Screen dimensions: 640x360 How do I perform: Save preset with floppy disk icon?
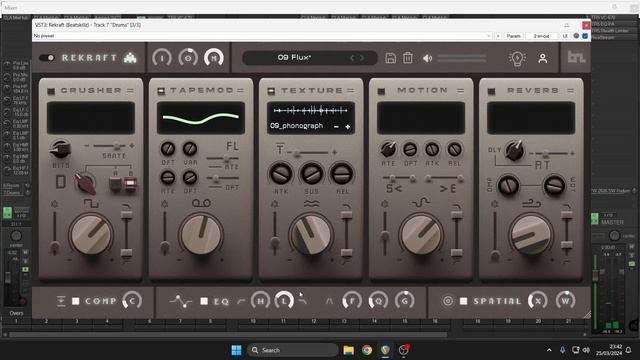pos(391,58)
